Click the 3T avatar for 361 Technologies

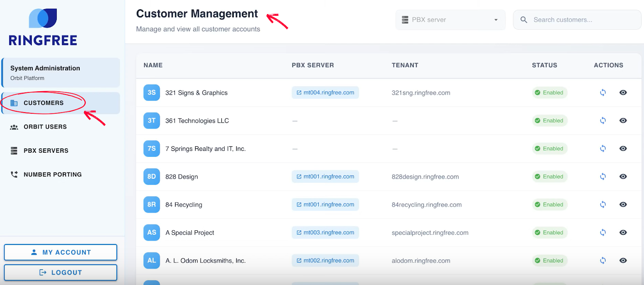(x=152, y=121)
